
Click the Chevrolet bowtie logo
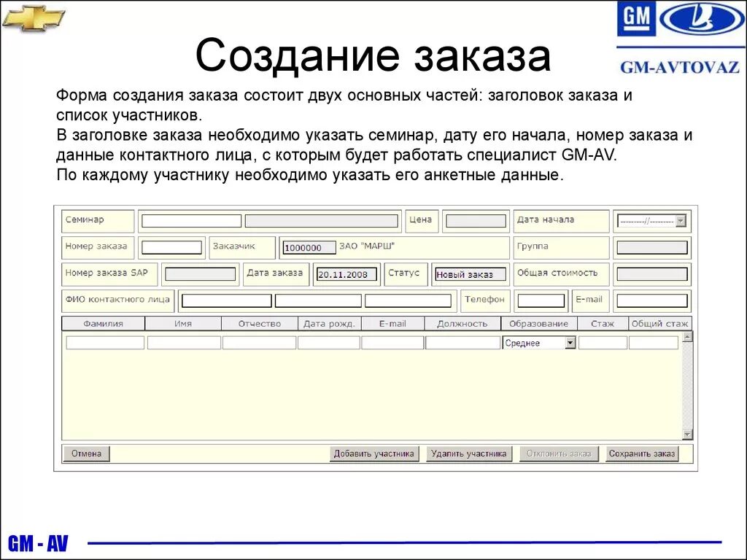coord(34,17)
